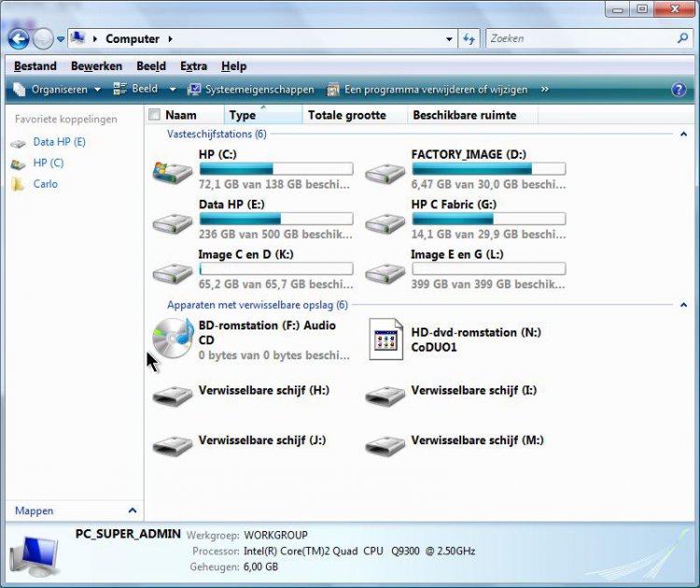Open the Beeld views dropdown arrow
Image resolution: width=700 pixels, height=588 pixels.
(173, 90)
